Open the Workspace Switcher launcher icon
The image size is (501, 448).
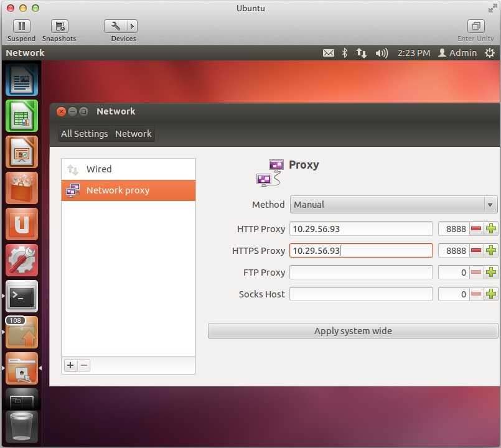point(22,399)
